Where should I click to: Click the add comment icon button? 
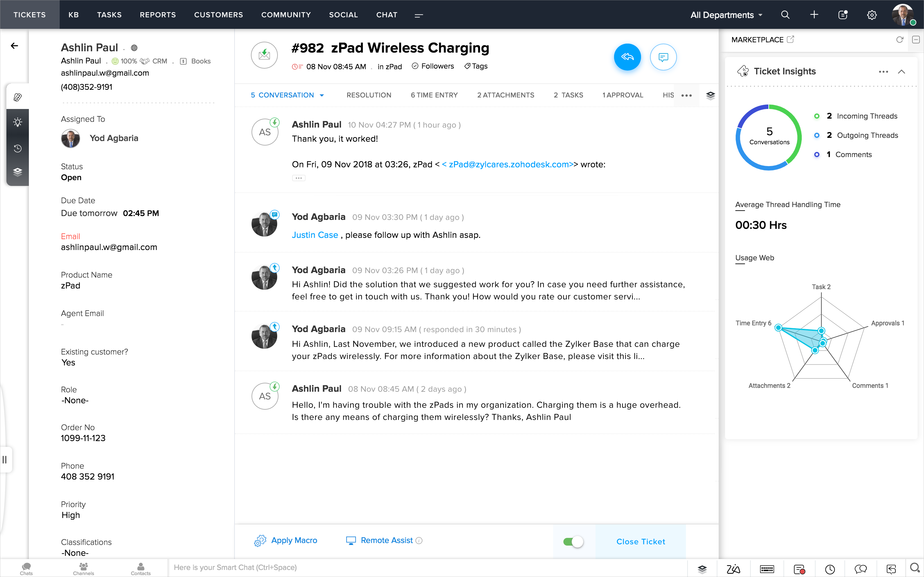click(x=663, y=57)
